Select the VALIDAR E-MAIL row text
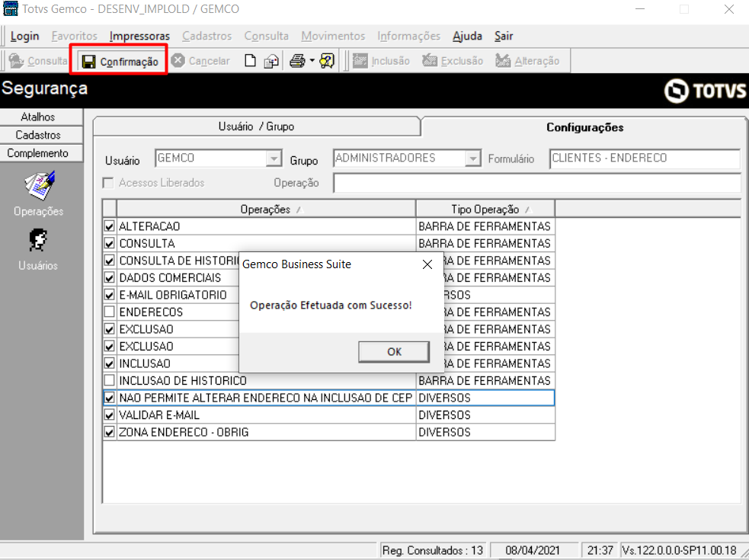This screenshot has width=749, height=560. click(159, 414)
